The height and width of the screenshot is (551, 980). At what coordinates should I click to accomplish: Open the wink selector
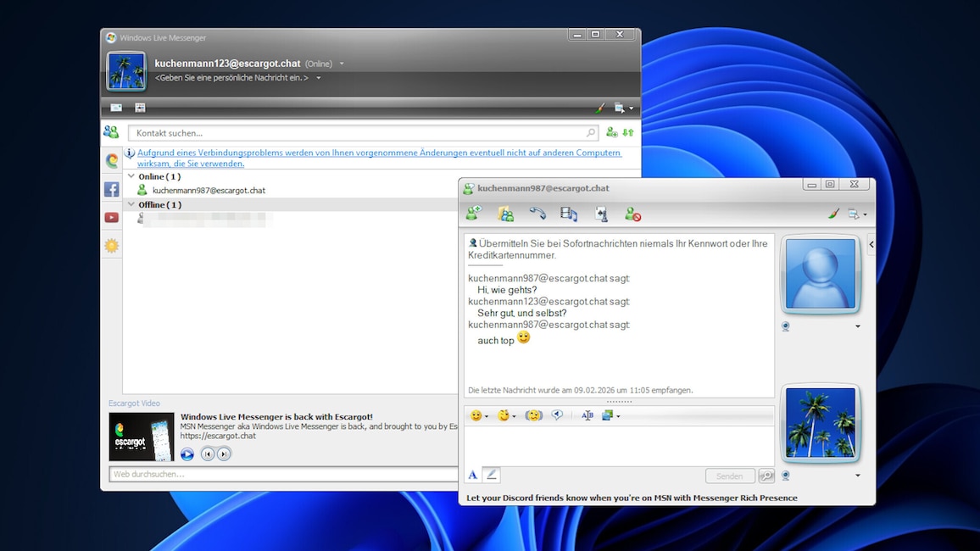[506, 415]
